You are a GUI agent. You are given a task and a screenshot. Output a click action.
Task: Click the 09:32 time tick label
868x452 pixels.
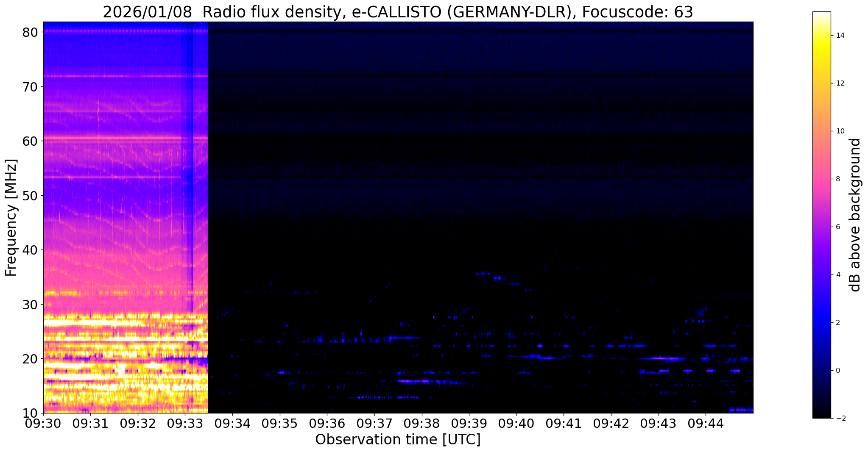(138, 423)
